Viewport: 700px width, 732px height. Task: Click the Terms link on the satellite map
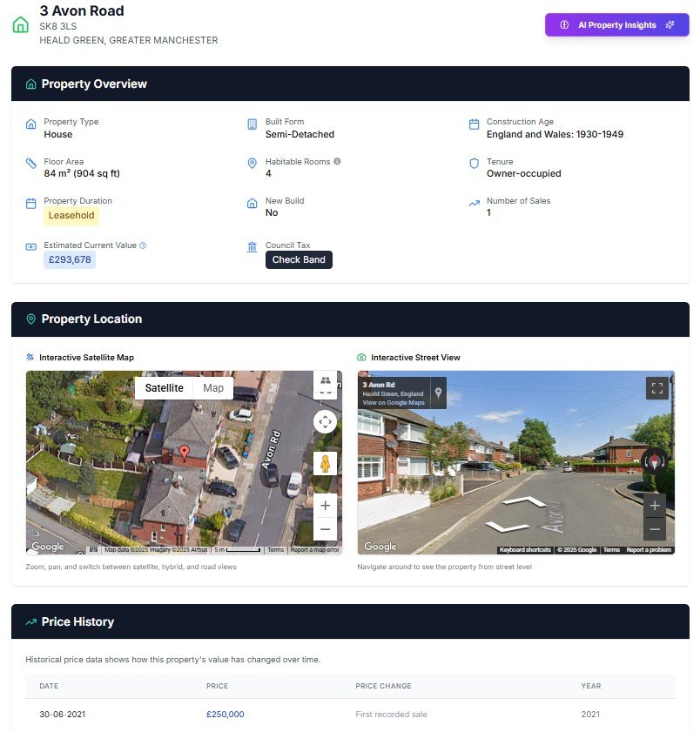click(276, 549)
